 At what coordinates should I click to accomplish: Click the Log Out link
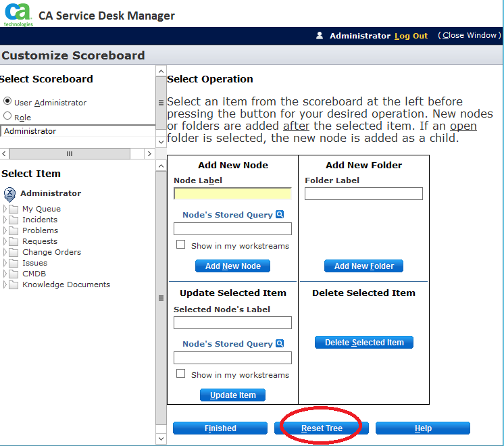pos(411,36)
